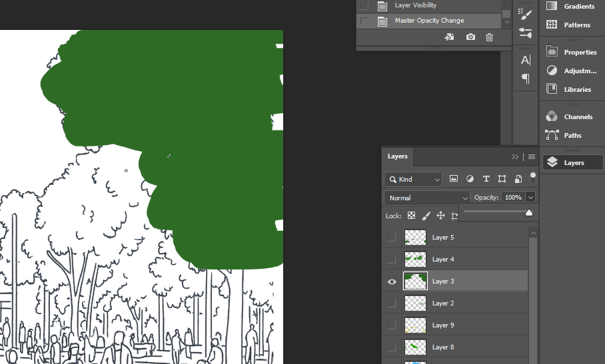Lock transparent pixels icon in Layers
This screenshot has width=605, height=364.
[411, 216]
